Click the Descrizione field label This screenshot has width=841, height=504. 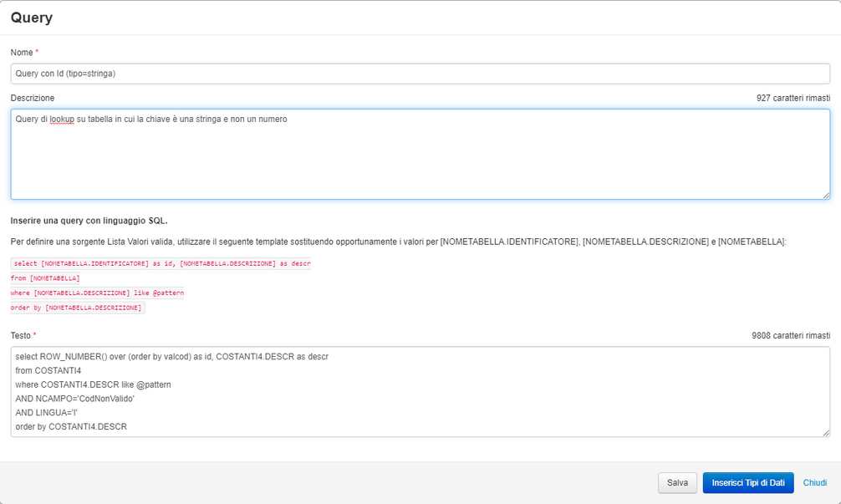pos(32,98)
